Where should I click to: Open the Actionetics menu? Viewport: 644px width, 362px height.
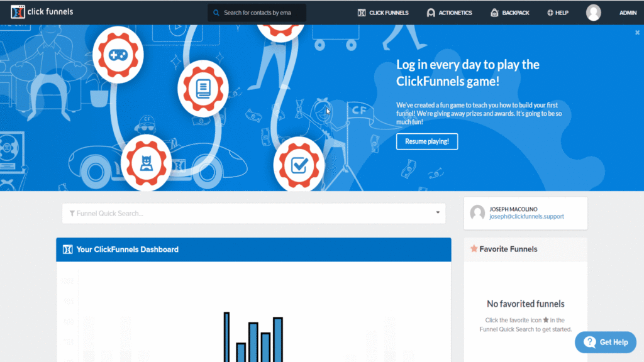click(449, 13)
